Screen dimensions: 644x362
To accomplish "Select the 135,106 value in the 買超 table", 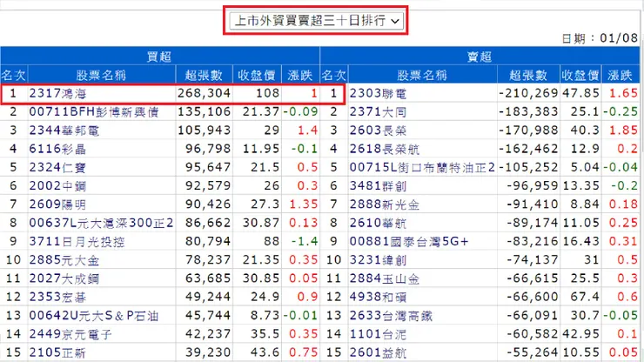I will (204, 111).
